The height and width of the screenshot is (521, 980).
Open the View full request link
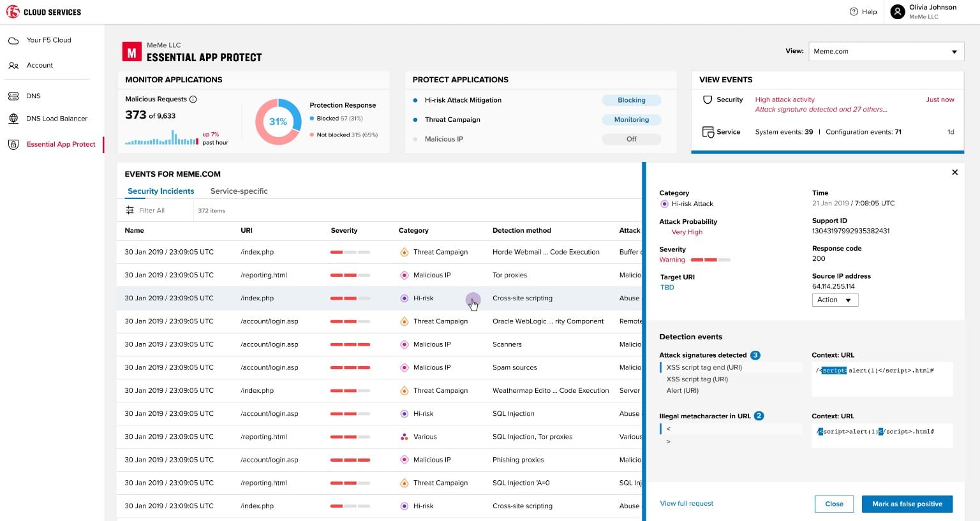687,504
